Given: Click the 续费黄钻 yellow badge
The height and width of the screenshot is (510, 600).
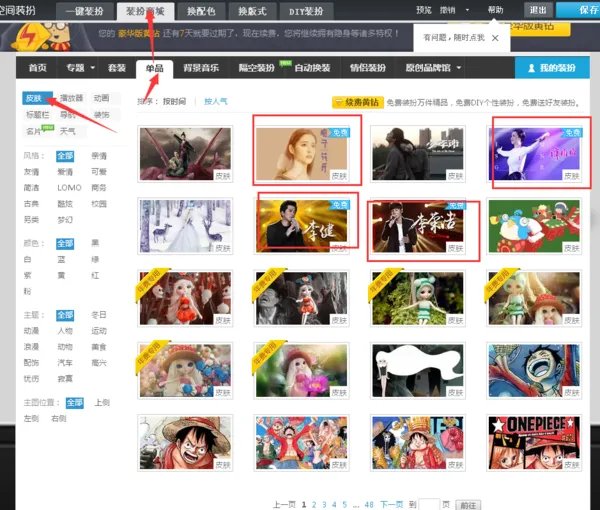Looking at the screenshot, I should pyautogui.click(x=356, y=102).
